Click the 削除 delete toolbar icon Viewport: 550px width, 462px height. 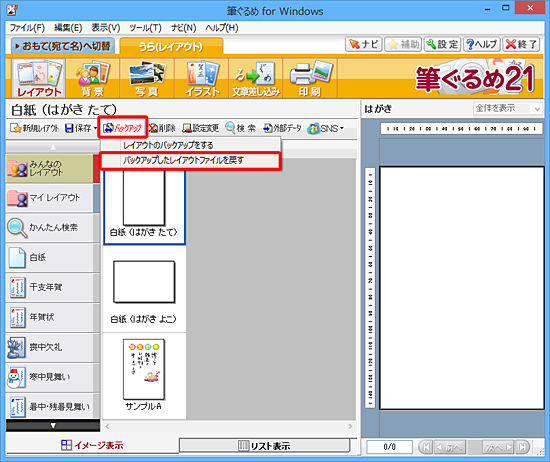tap(162, 128)
